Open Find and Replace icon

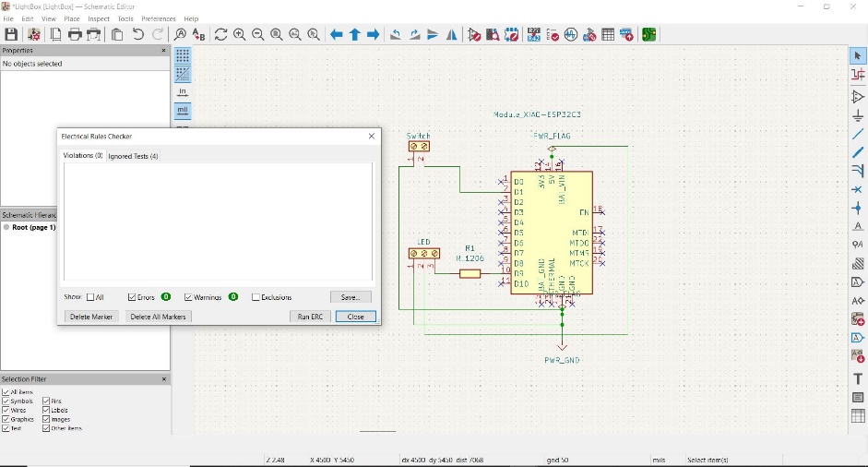pos(198,34)
